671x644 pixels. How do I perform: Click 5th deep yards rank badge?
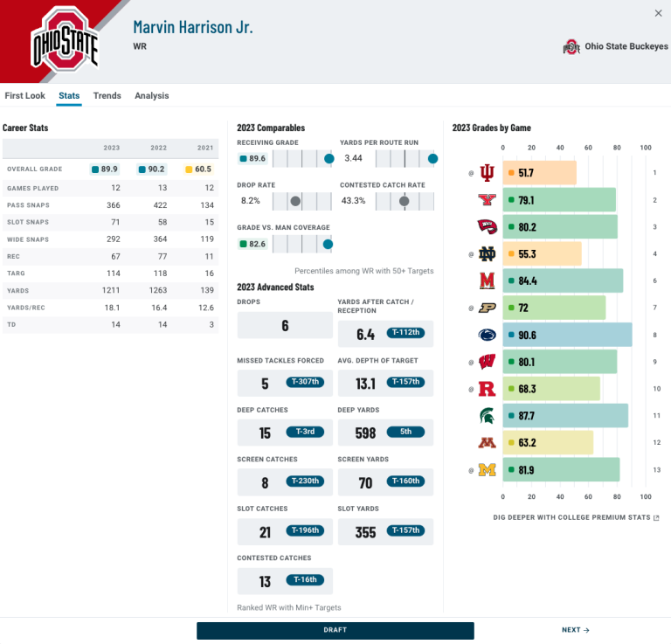click(405, 432)
